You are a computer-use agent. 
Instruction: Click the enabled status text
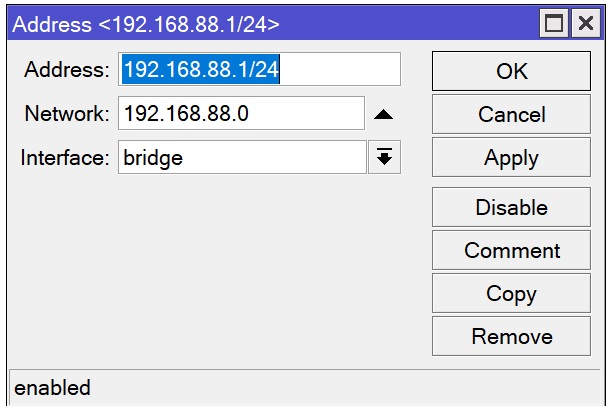click(52, 388)
